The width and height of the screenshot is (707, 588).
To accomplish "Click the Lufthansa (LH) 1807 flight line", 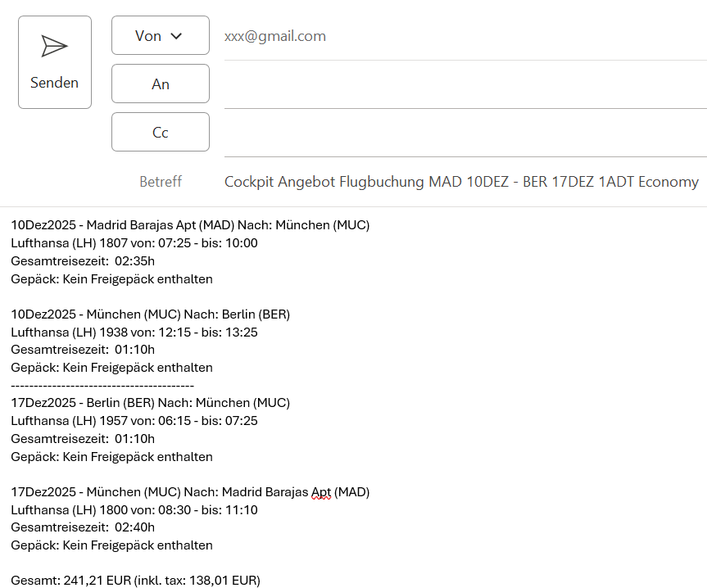I will [134, 243].
